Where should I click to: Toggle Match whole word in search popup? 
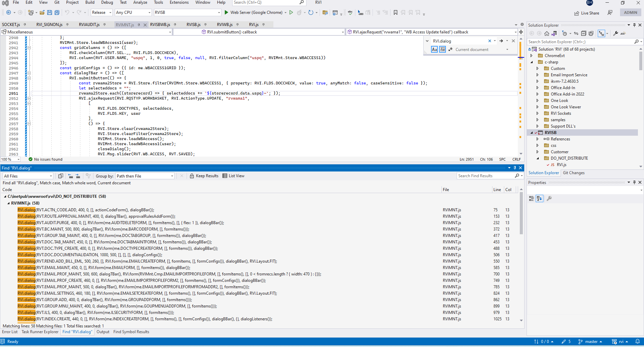(442, 49)
